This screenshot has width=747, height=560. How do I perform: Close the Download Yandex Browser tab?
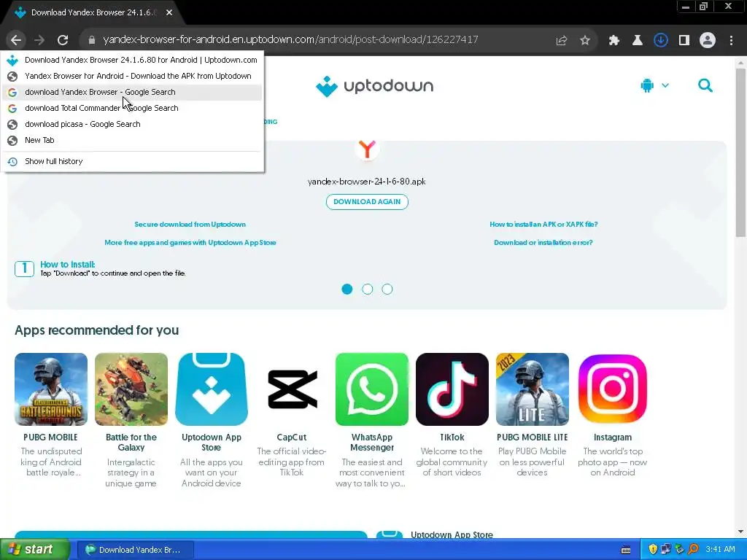(x=169, y=13)
